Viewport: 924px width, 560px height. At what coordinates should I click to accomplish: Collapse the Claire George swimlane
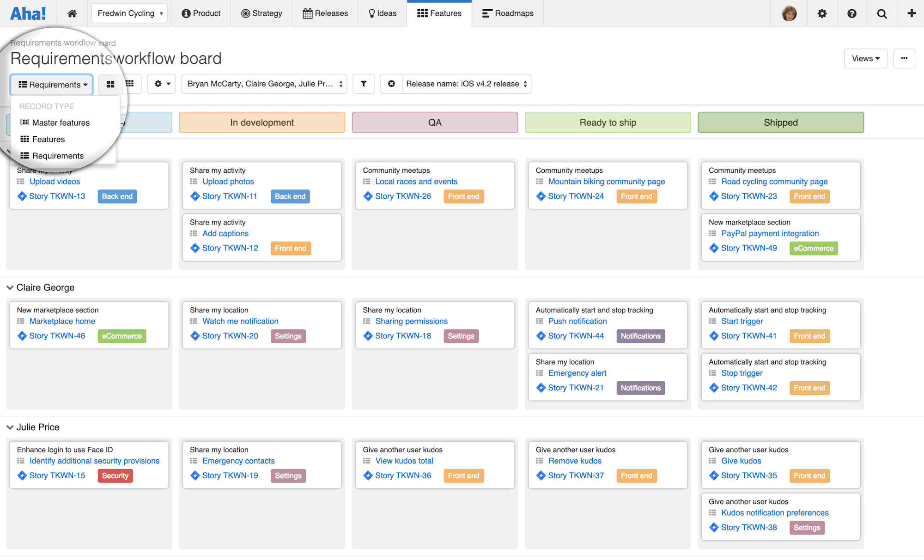(x=10, y=287)
